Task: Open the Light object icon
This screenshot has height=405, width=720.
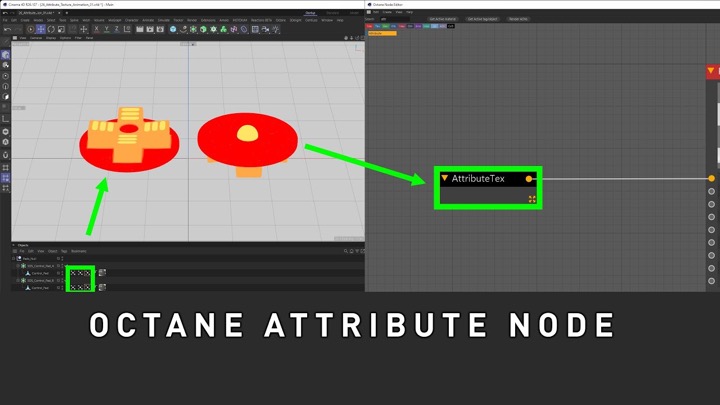Action: pyautogui.click(x=276, y=29)
